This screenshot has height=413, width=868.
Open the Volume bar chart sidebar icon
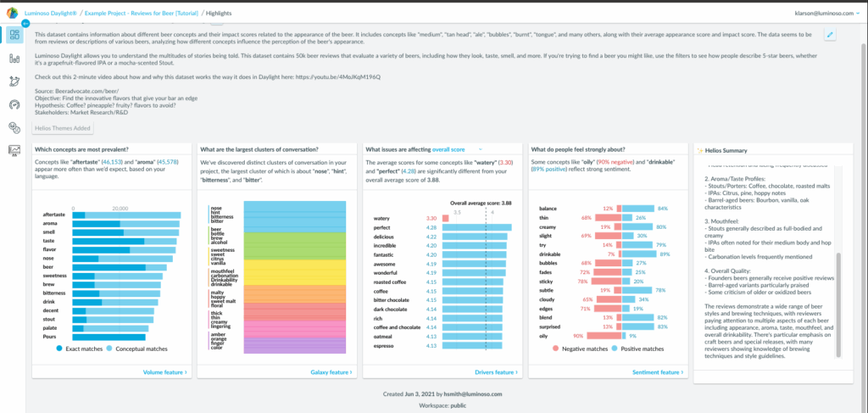pos(14,59)
